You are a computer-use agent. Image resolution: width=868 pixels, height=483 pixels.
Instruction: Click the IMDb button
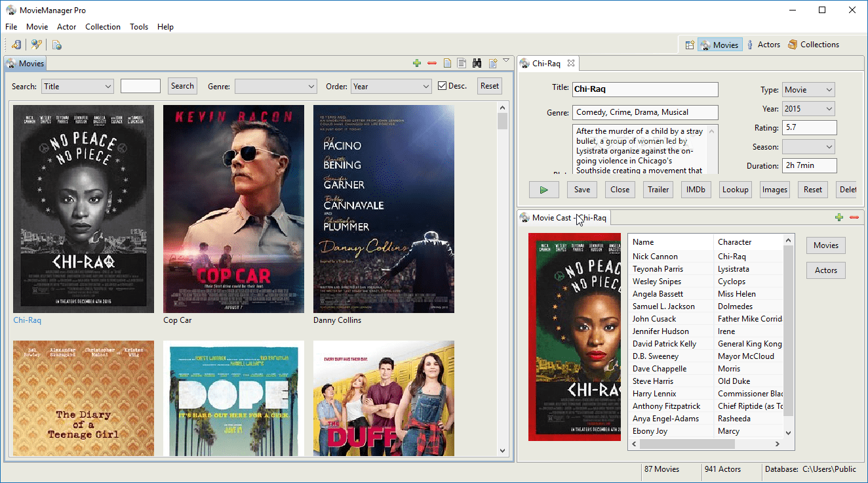click(x=696, y=190)
